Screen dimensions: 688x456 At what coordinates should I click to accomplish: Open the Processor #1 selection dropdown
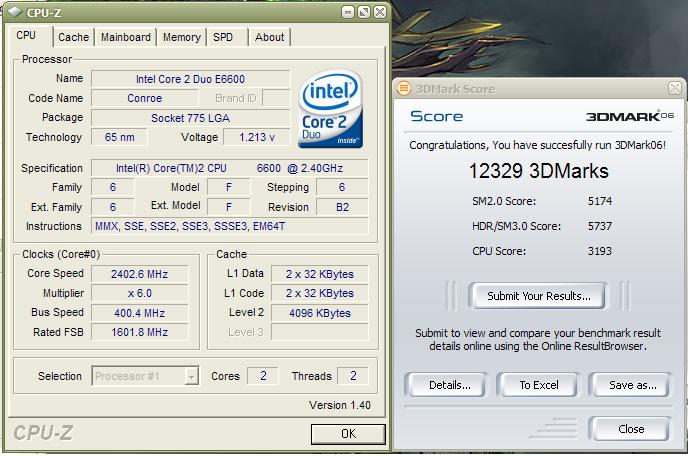[x=145, y=376]
